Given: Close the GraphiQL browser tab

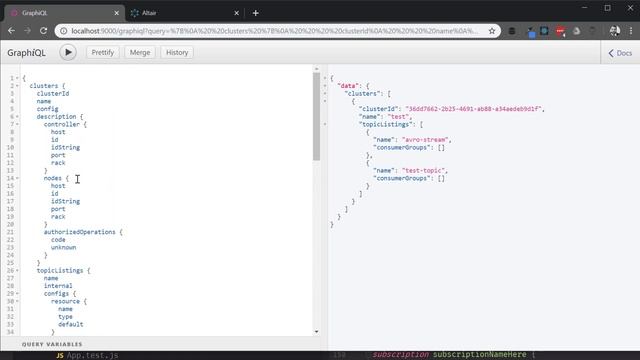Looking at the screenshot, I should point(116,13).
